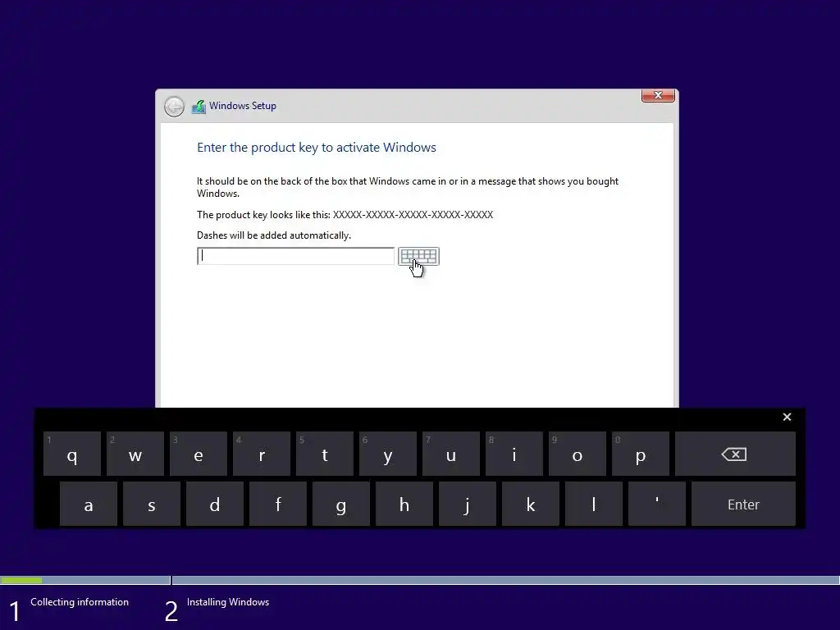Tap the backspace key on the keyboard
Viewport: 840px width, 630px height.
(735, 454)
